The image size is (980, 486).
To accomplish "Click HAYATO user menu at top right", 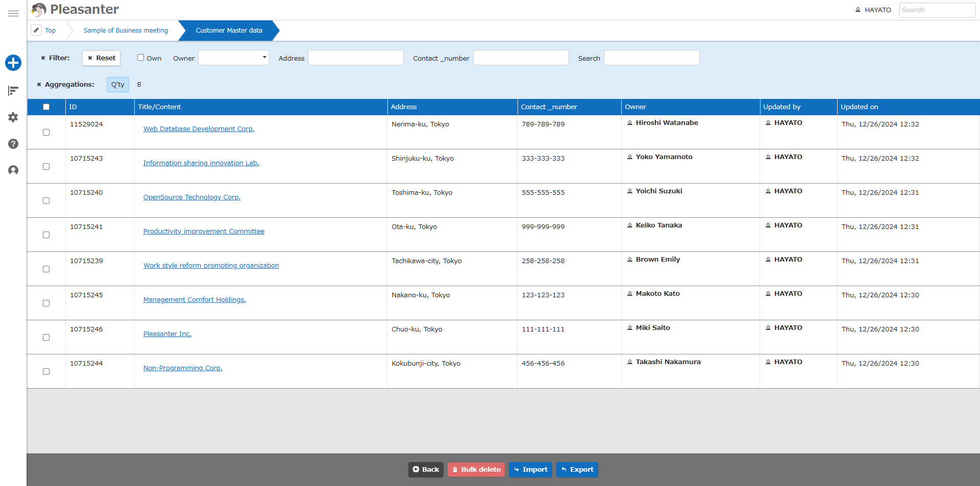I will (873, 10).
